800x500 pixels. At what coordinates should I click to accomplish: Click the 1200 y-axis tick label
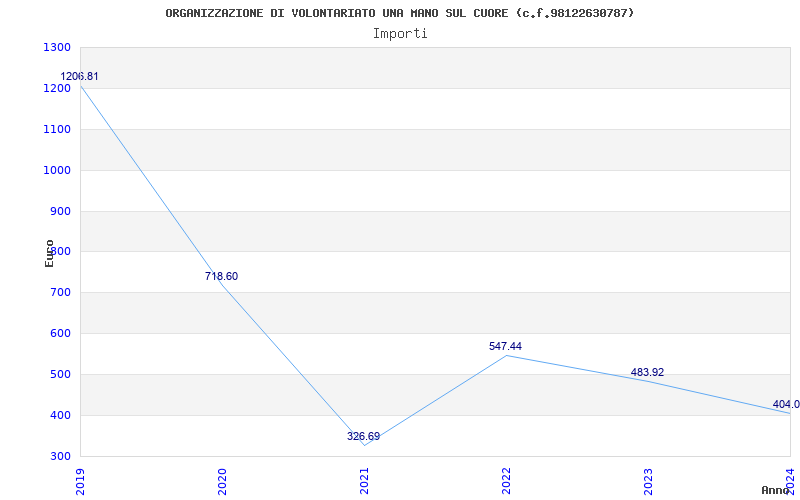pyautogui.click(x=57, y=88)
